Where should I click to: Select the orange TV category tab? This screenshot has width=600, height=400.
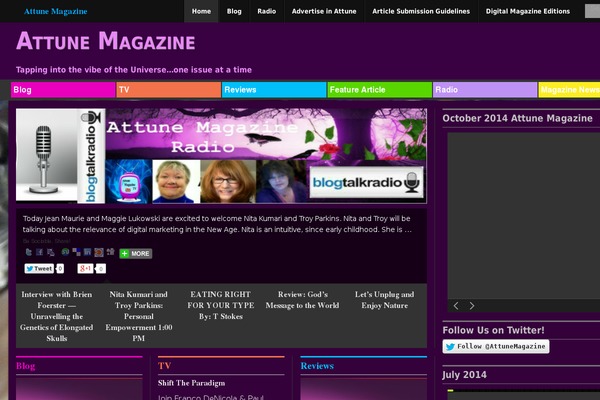168,90
